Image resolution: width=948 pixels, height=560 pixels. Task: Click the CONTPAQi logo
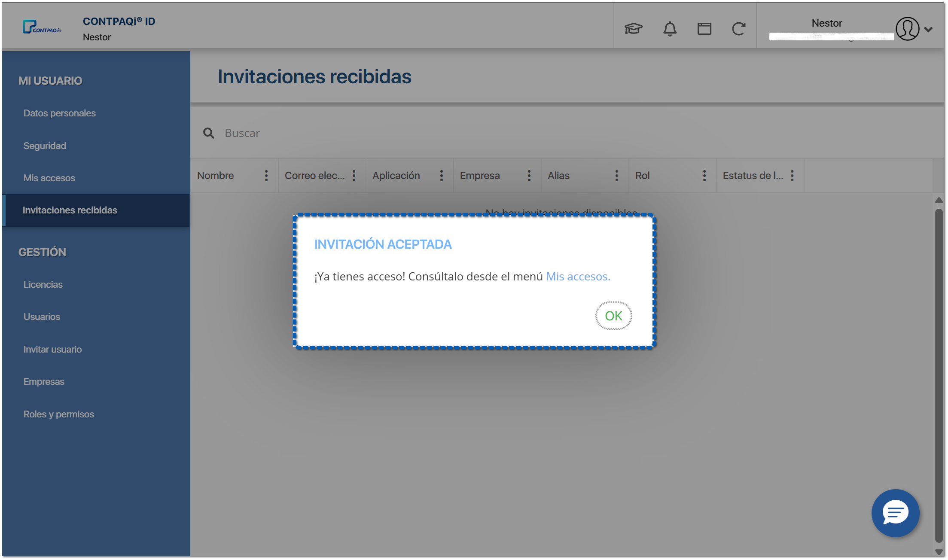coord(42,27)
